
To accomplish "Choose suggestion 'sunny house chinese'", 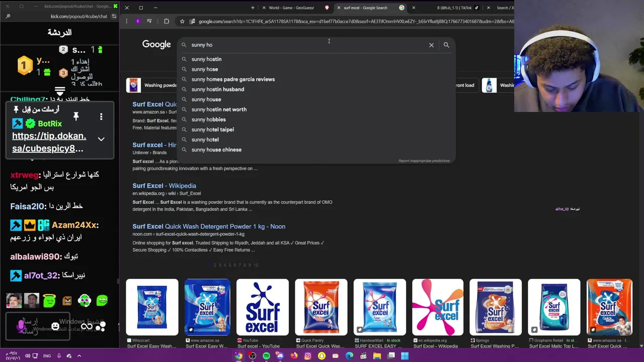I will click(x=316, y=150).
